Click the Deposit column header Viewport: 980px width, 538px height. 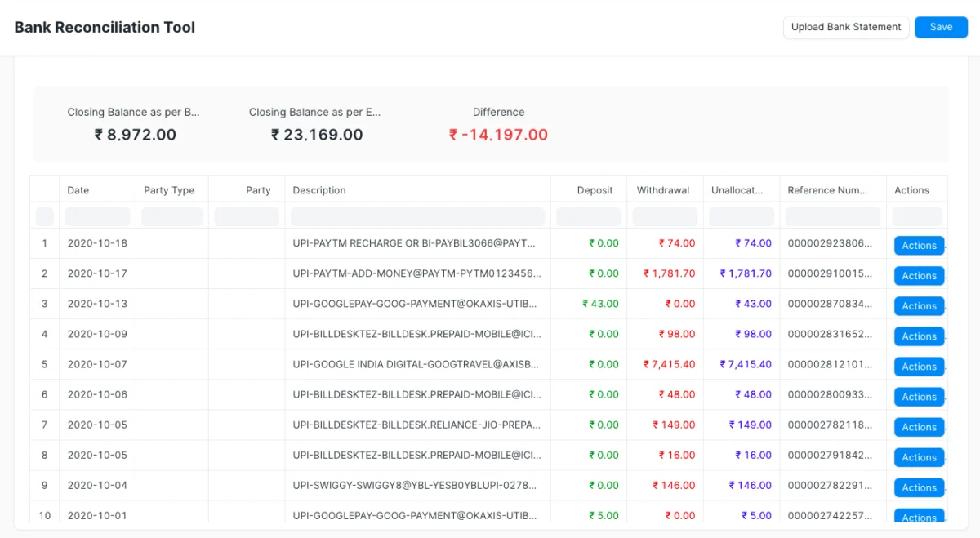click(x=595, y=190)
